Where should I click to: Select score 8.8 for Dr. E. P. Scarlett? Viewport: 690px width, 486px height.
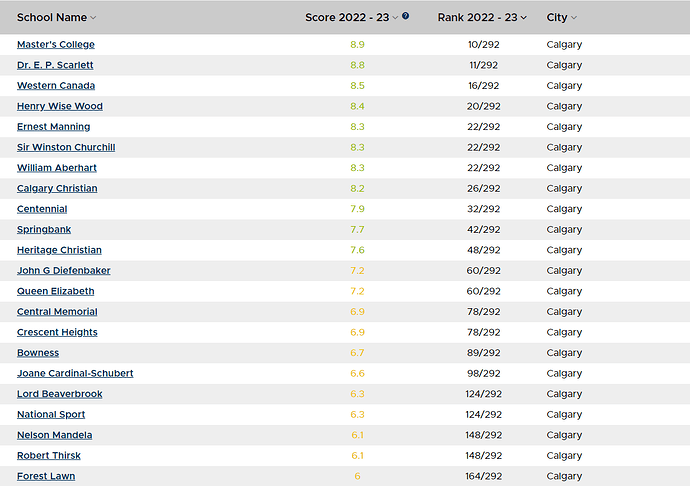(357, 65)
